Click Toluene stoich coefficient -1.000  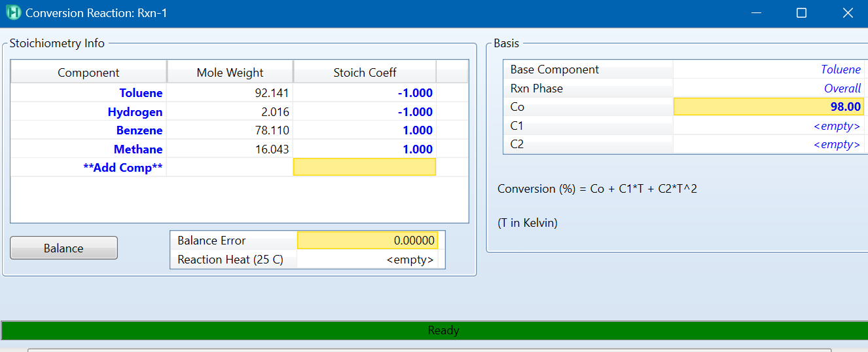tap(365, 93)
